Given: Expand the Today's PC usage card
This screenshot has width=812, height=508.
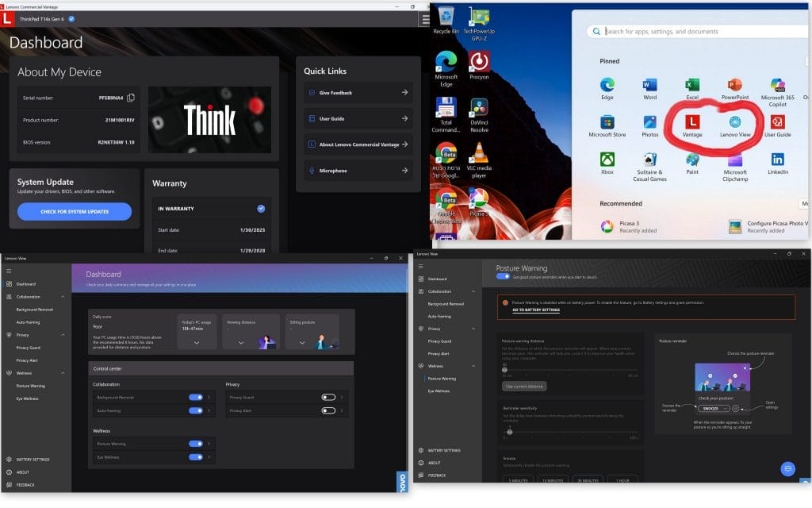Looking at the screenshot, I should [197, 343].
